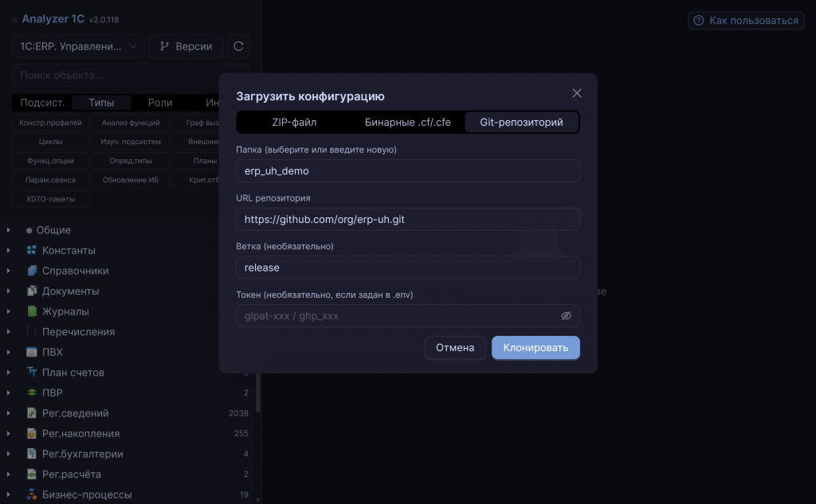The image size is (816, 504).
Task: Click the Справочники icon
Action: 32,271
